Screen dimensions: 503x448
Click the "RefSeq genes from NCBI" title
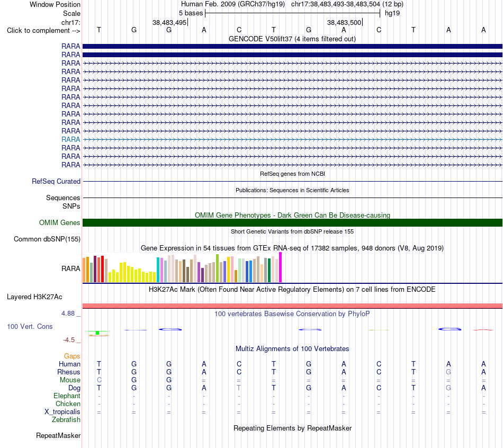tap(292, 174)
